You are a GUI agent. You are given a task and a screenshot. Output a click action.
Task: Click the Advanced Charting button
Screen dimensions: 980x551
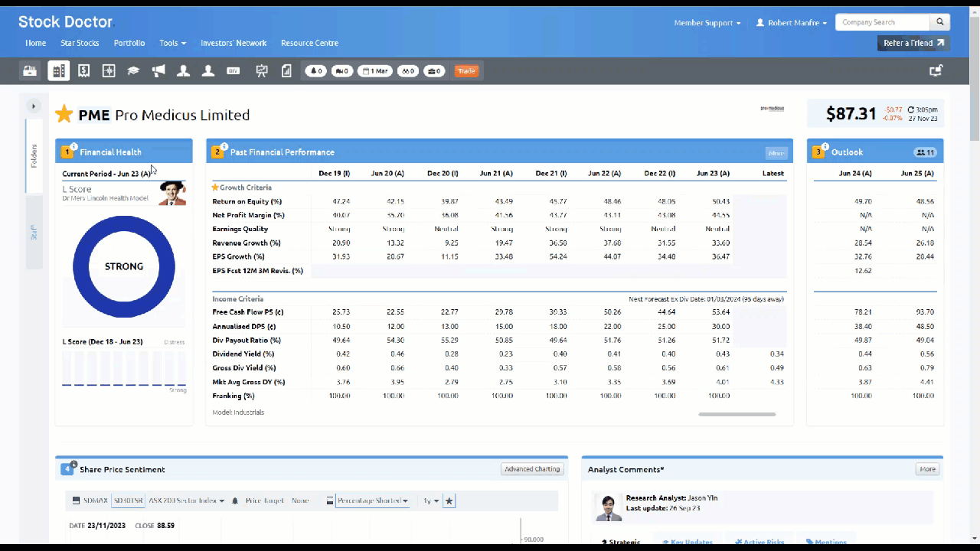point(532,469)
